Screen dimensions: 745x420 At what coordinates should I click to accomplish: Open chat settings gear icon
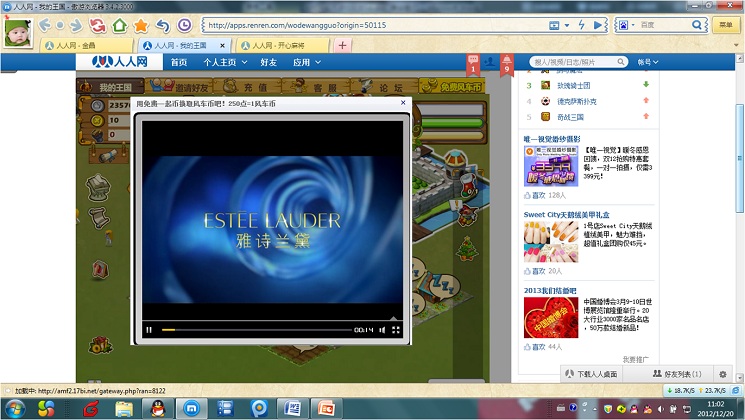click(723, 374)
